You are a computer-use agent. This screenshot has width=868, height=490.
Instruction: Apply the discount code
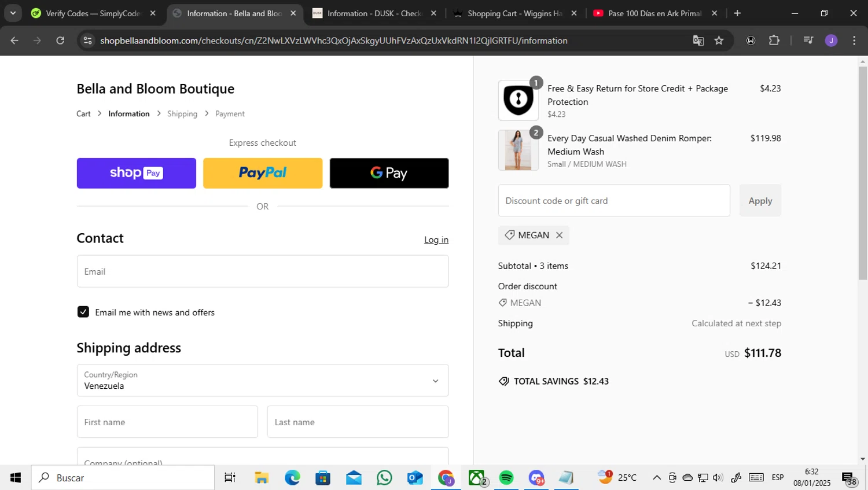[760, 201]
